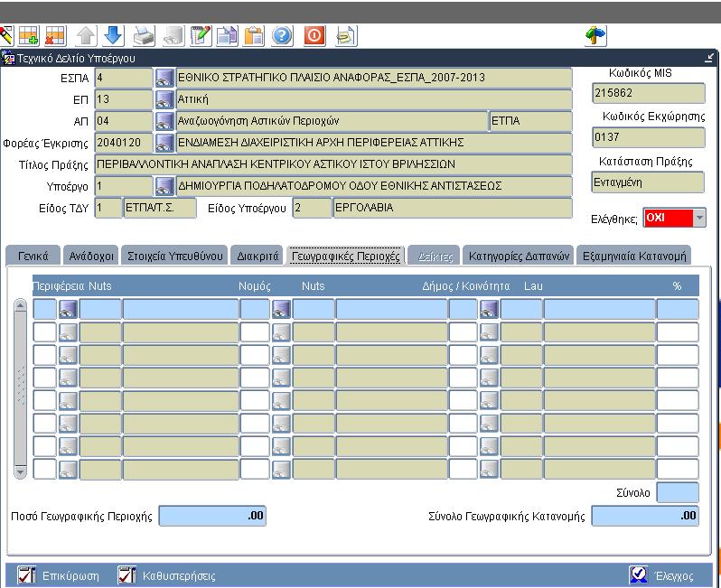The height and width of the screenshot is (588, 721).
Task: Click the notepad with pencil edit icon
Action: tap(201, 36)
